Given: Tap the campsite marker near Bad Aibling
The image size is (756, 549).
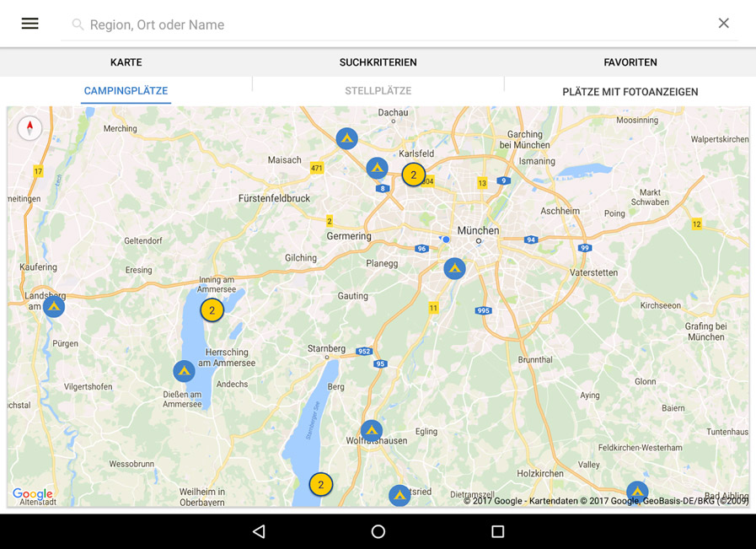Looking at the screenshot, I should pyautogui.click(x=637, y=492).
